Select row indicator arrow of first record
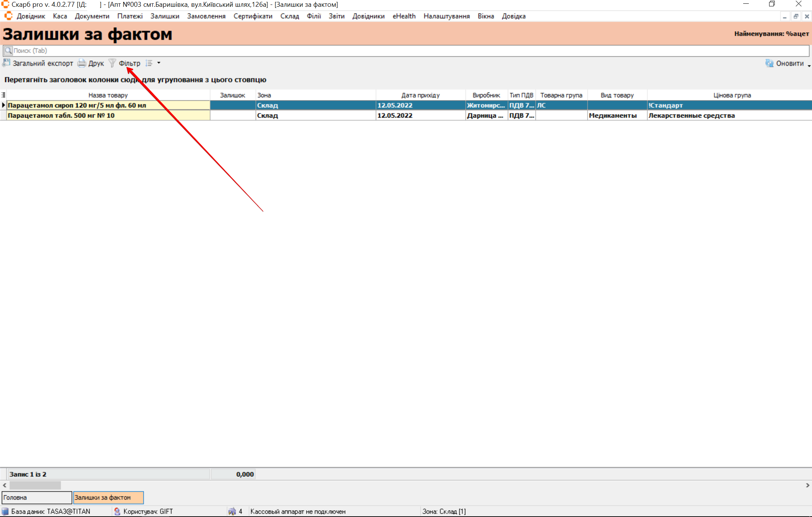The width and height of the screenshot is (812, 517). pyautogui.click(x=3, y=105)
